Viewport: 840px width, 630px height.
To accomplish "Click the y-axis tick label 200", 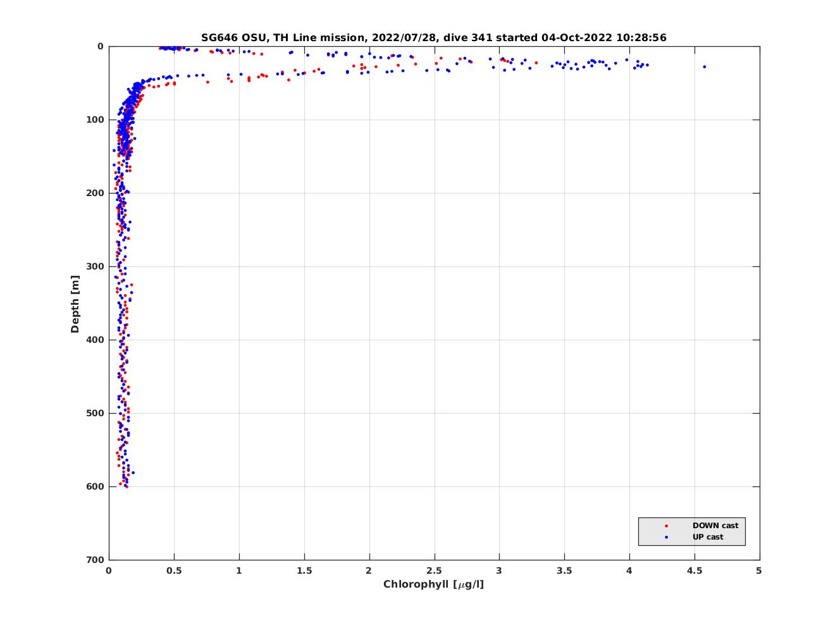I will tap(96, 193).
